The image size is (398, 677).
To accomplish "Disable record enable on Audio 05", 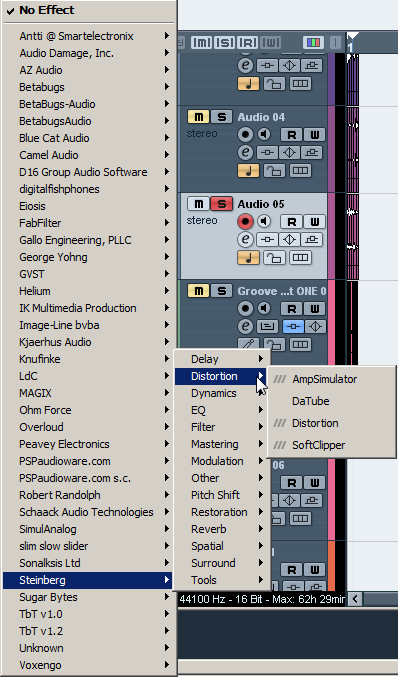I will tap(246, 222).
